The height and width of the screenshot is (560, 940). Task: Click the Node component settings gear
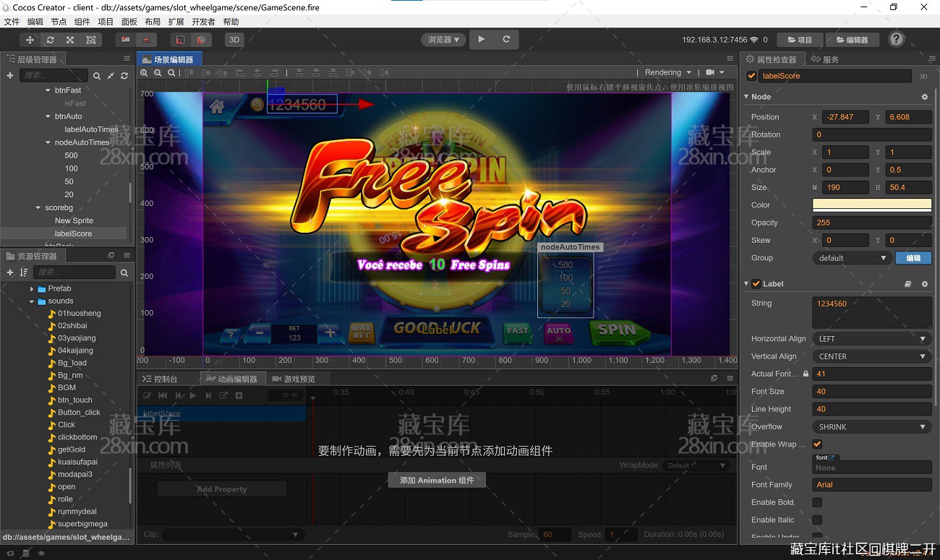tap(924, 97)
